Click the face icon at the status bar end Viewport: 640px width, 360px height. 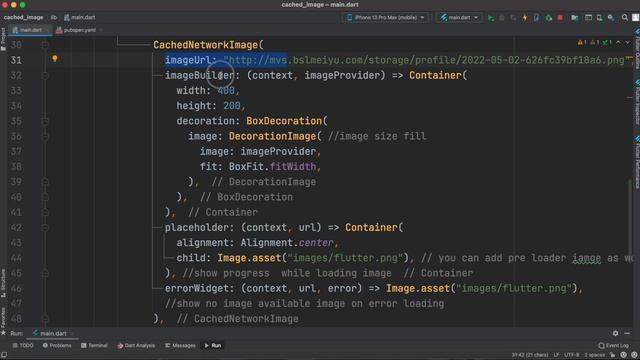(634, 355)
